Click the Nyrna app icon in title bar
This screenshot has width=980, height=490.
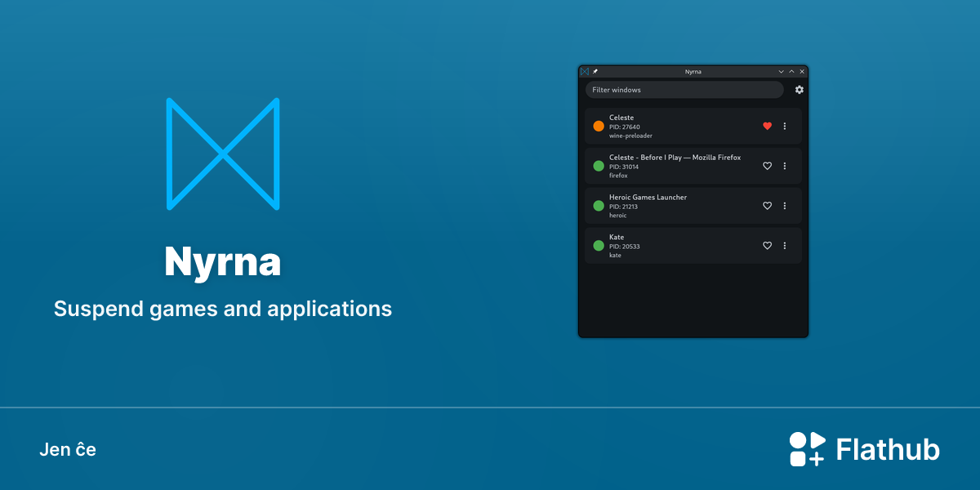coord(585,72)
